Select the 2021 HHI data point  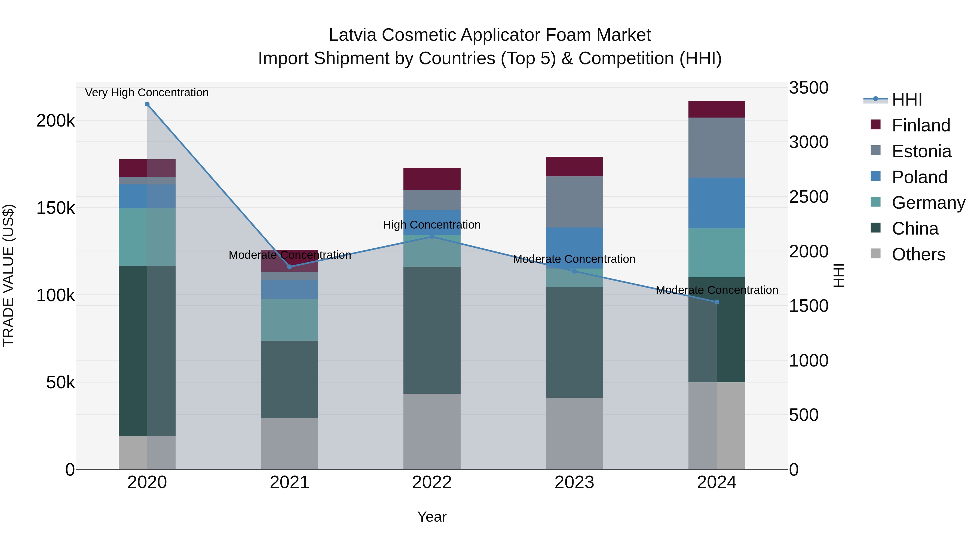coord(290,267)
